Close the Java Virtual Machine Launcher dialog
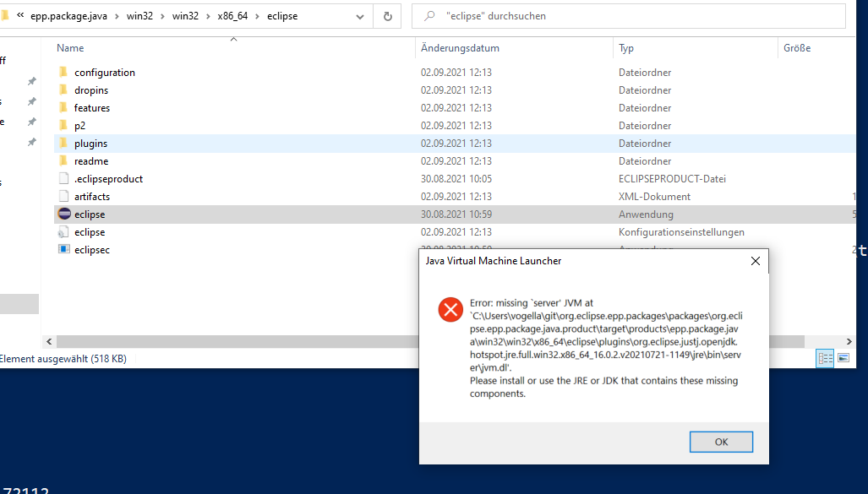868x494 pixels. point(755,261)
